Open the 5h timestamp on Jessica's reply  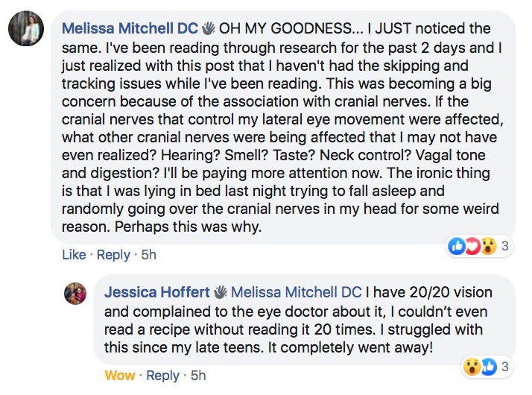198,375
